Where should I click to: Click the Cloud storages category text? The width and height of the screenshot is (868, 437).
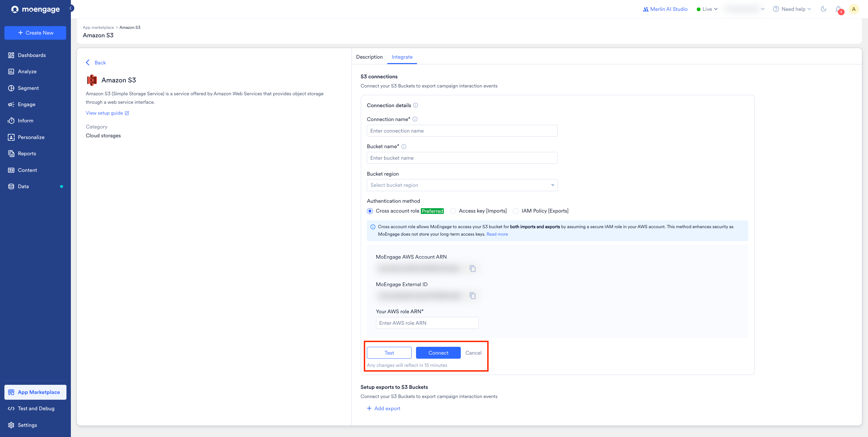[x=103, y=136]
